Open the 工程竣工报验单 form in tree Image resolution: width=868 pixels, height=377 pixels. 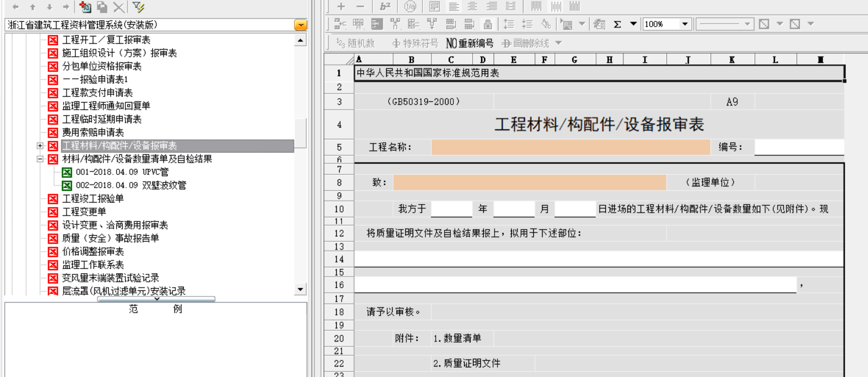point(93,199)
